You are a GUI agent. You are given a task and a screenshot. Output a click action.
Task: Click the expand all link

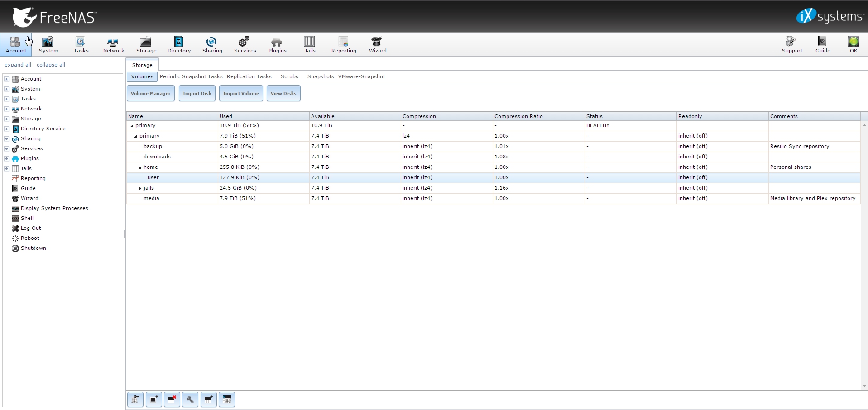(18, 65)
